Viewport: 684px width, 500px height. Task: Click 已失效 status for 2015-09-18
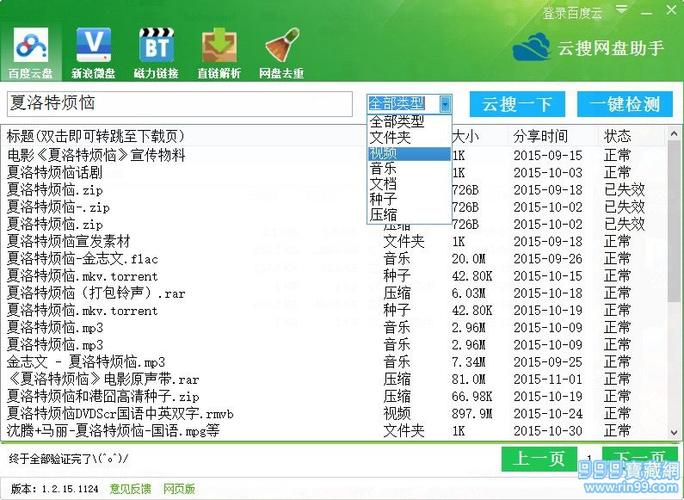pos(624,190)
